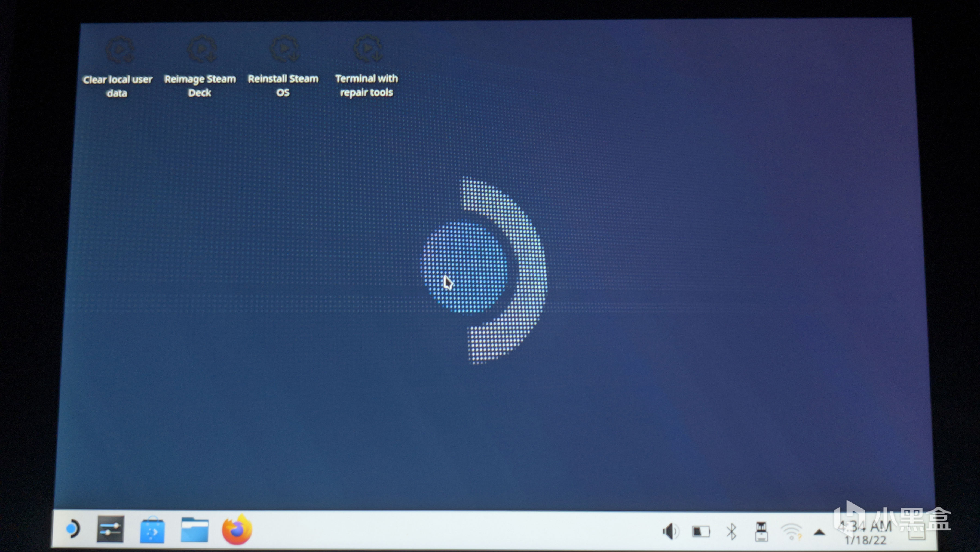This screenshot has height=552, width=980.
Task: Show battery status from tray icon
Action: click(x=701, y=532)
